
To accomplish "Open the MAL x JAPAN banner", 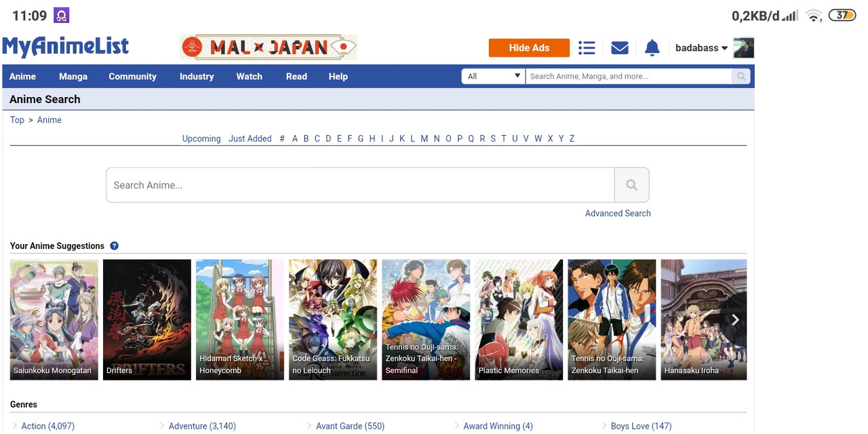I will click(x=269, y=47).
